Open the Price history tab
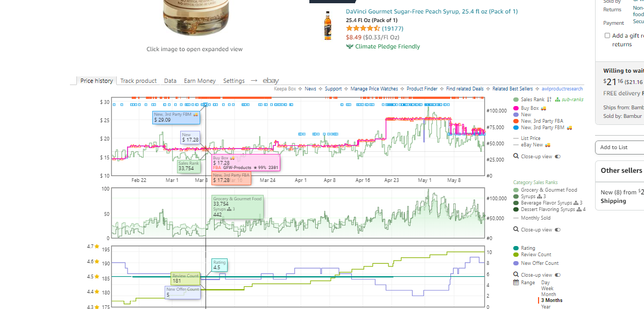 pos(96,81)
